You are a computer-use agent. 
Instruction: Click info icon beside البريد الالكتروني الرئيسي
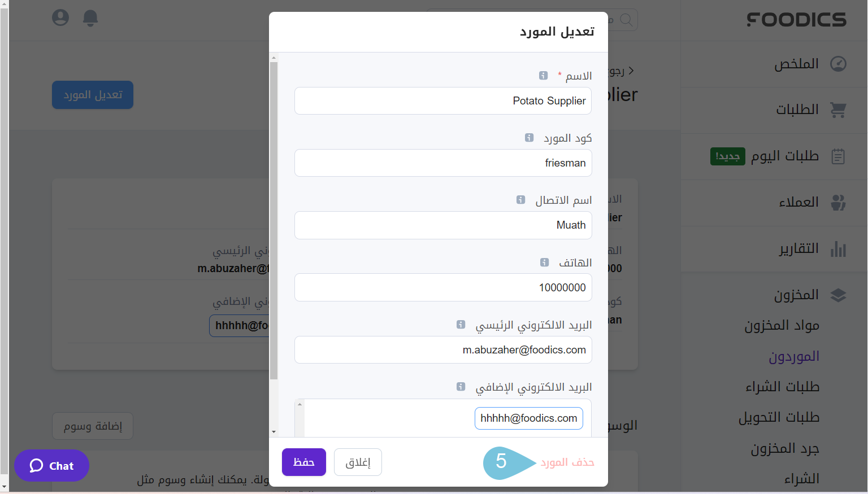coord(461,325)
